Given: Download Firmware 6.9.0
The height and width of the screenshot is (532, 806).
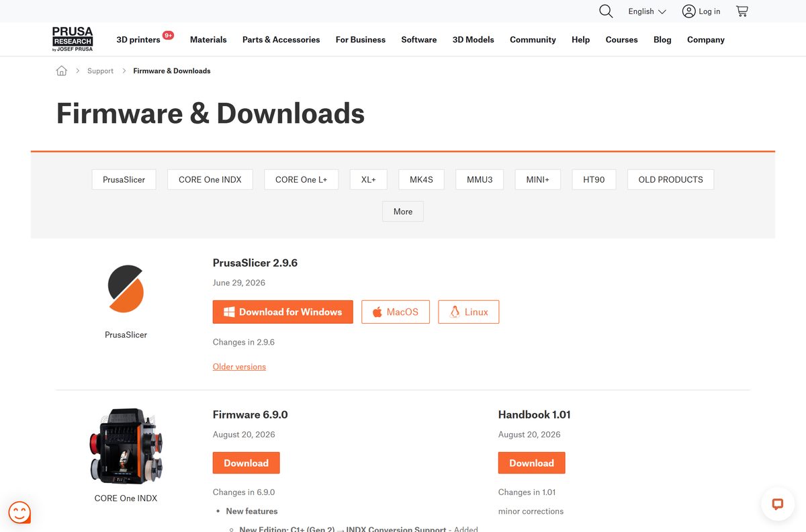Looking at the screenshot, I should click(x=247, y=463).
